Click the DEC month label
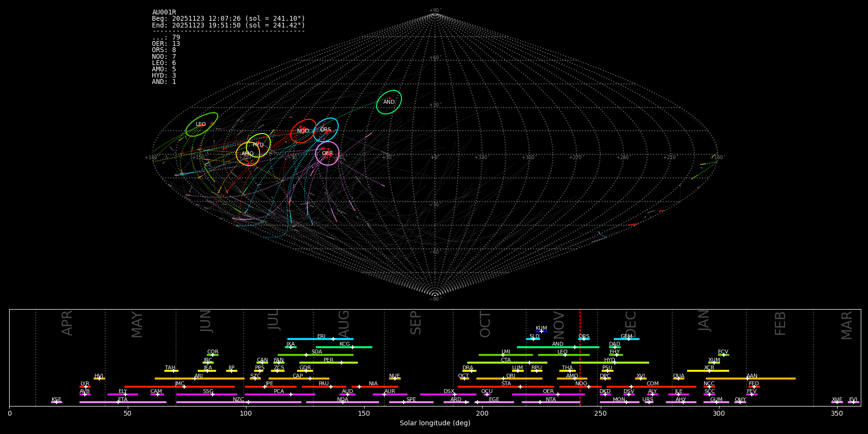The image size is (868, 434). click(x=631, y=324)
